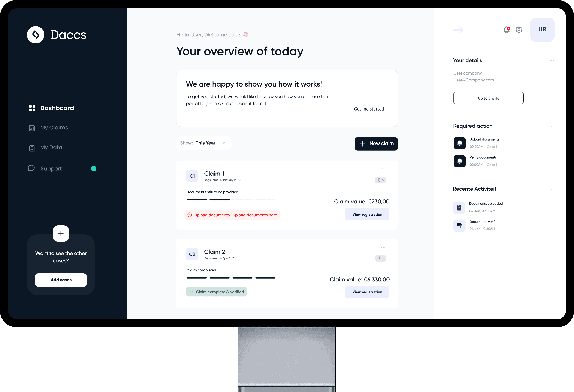574x392 pixels.
Task: Click the My Claims sidebar icon
Action: 32,127
